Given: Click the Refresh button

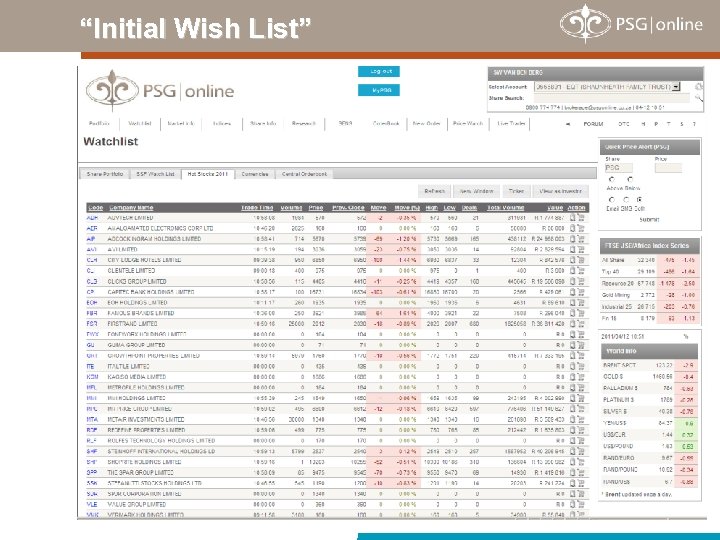Looking at the screenshot, I should pyautogui.click(x=434, y=191).
